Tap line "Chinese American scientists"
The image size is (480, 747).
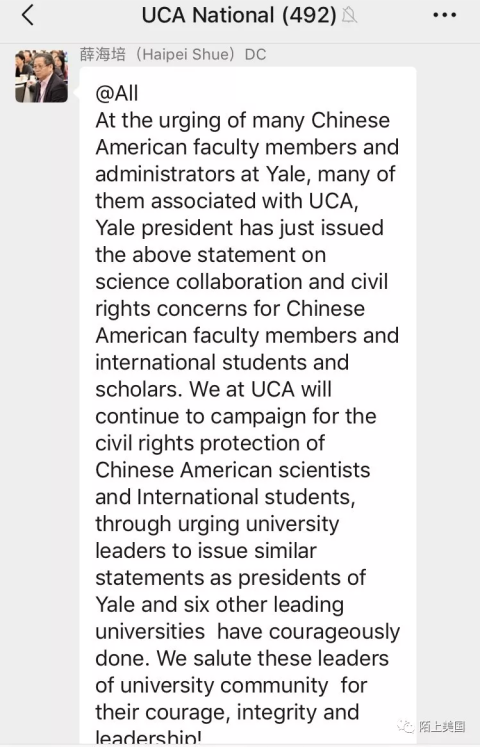pos(233,470)
